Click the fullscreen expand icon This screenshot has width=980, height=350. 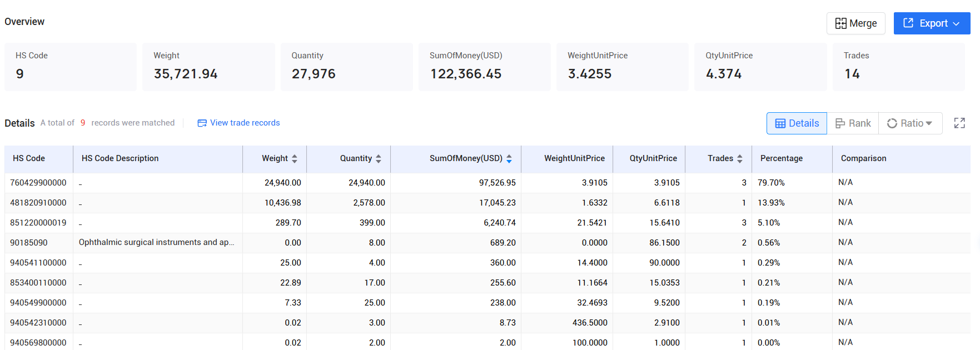tap(959, 123)
